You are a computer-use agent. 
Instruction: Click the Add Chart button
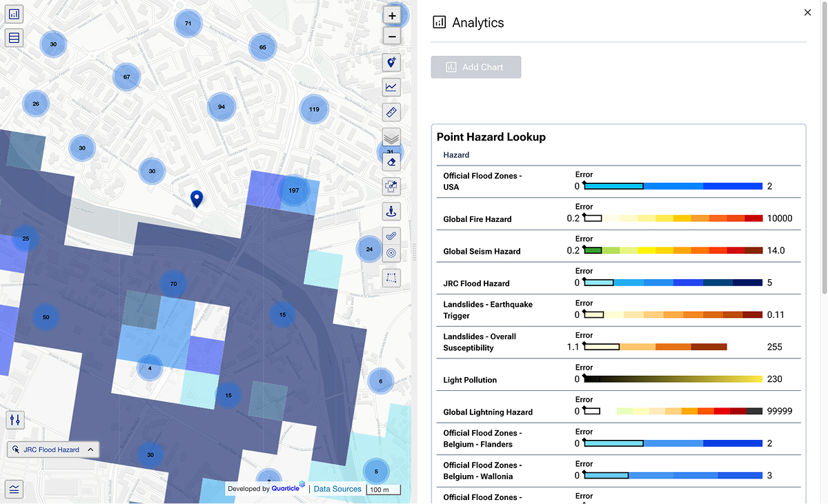tap(475, 67)
